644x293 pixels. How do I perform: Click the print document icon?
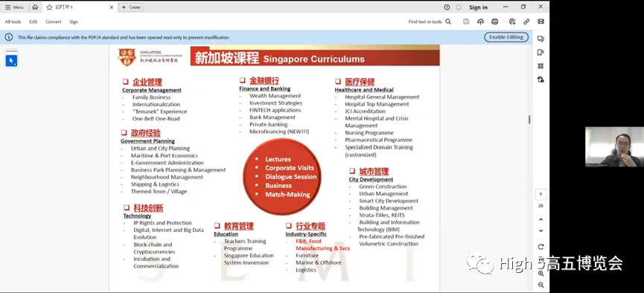tap(494, 22)
